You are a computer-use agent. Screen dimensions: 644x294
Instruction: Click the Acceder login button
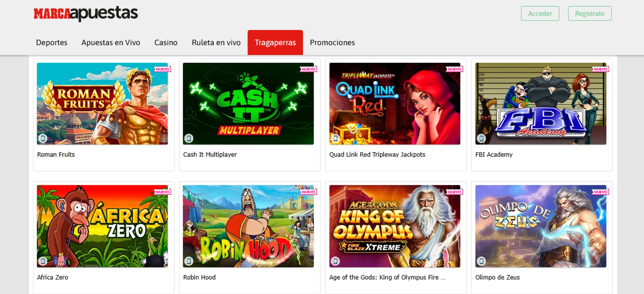(540, 13)
